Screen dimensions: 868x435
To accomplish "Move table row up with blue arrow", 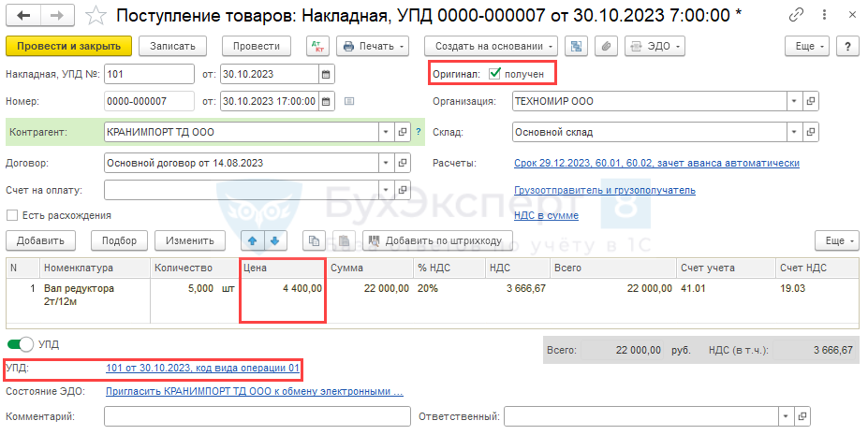I will (x=253, y=240).
